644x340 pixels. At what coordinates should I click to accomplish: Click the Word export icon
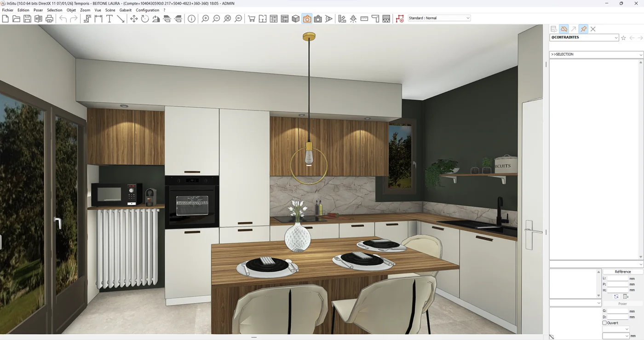[x=38, y=18]
